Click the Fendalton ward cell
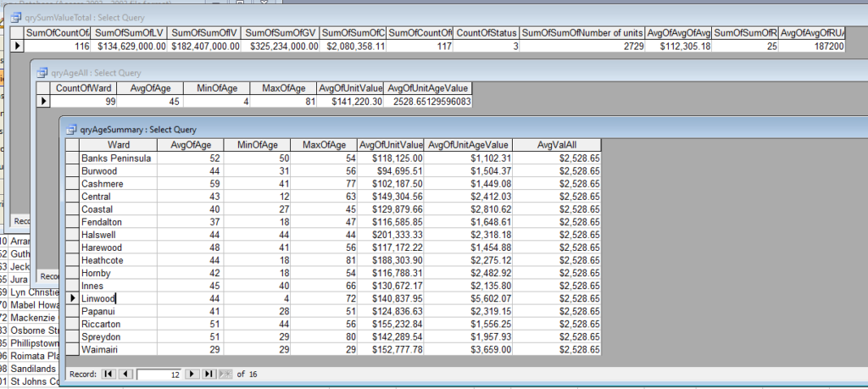The image size is (868, 389). point(119,222)
